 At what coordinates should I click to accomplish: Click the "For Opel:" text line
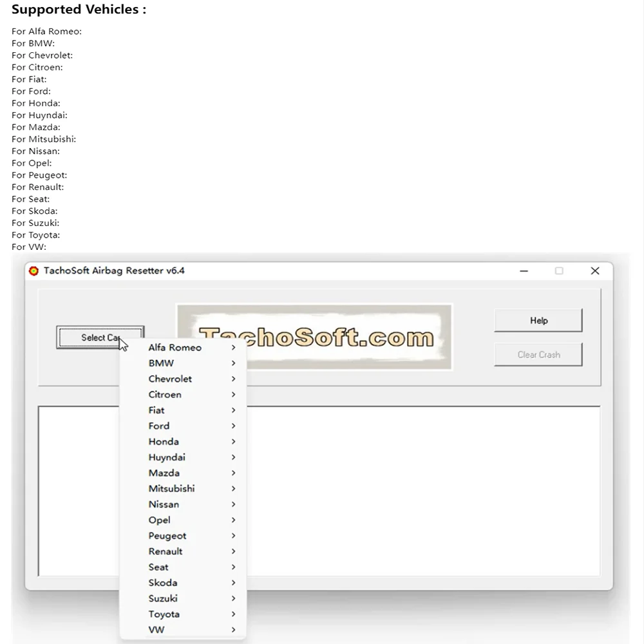32,163
